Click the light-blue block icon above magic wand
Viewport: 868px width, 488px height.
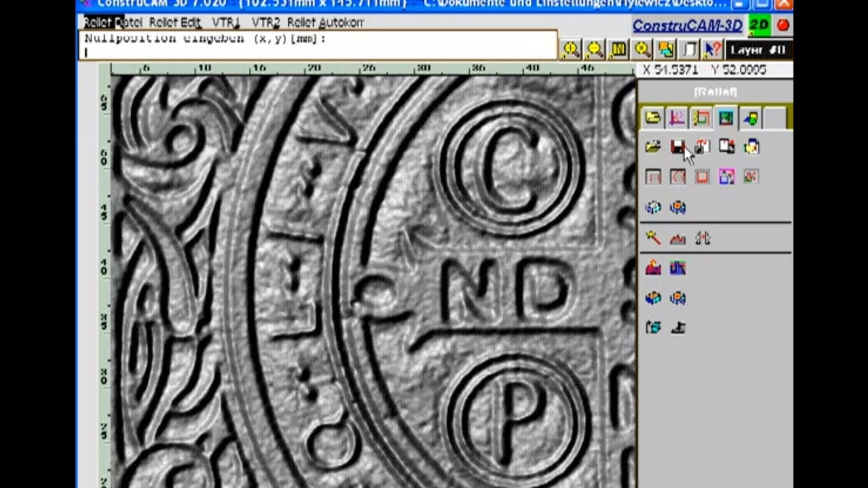coord(653,207)
